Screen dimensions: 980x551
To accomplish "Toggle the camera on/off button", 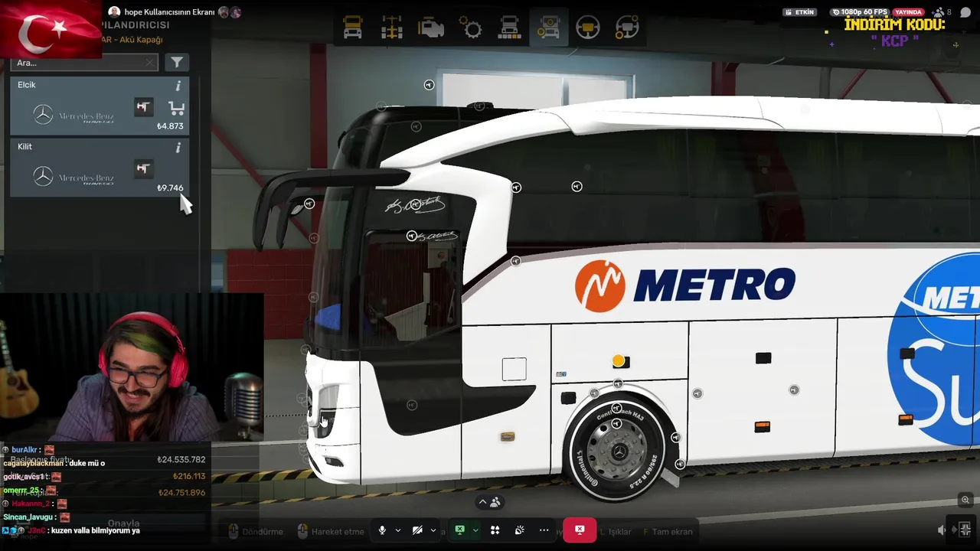I will pyautogui.click(x=417, y=530).
